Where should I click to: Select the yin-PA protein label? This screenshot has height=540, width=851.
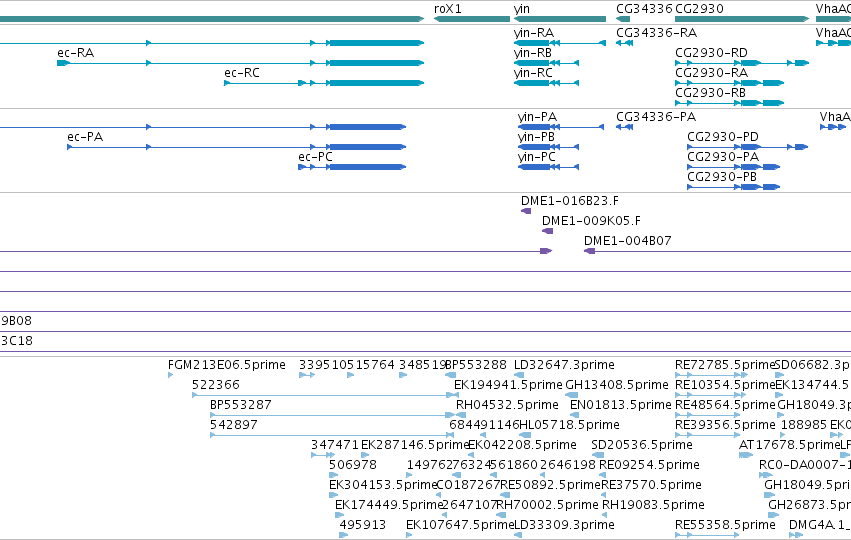point(537,117)
